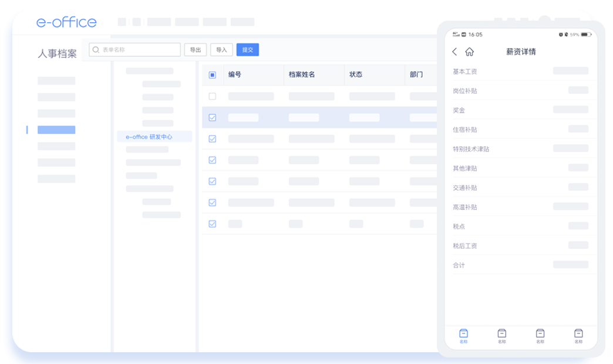Image resolution: width=613 pixels, height=364 pixels.
Task: Click the 导出 button
Action: 196,50
